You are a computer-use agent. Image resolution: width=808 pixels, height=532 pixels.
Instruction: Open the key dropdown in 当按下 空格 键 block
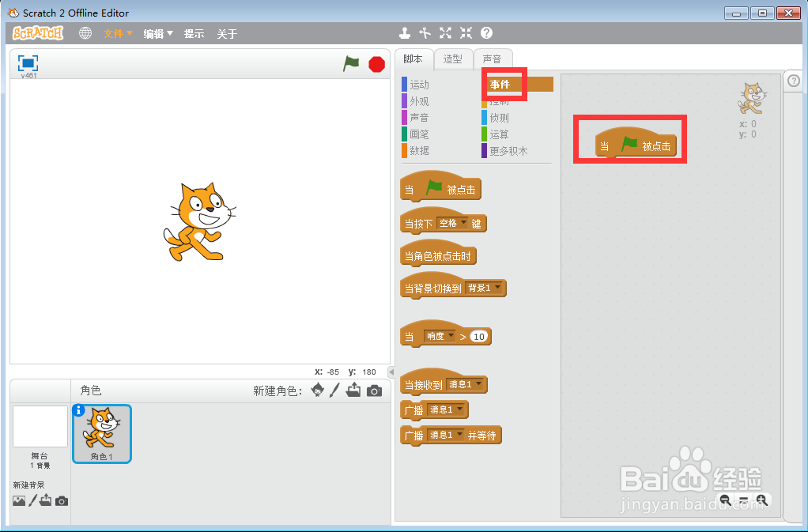(x=462, y=222)
